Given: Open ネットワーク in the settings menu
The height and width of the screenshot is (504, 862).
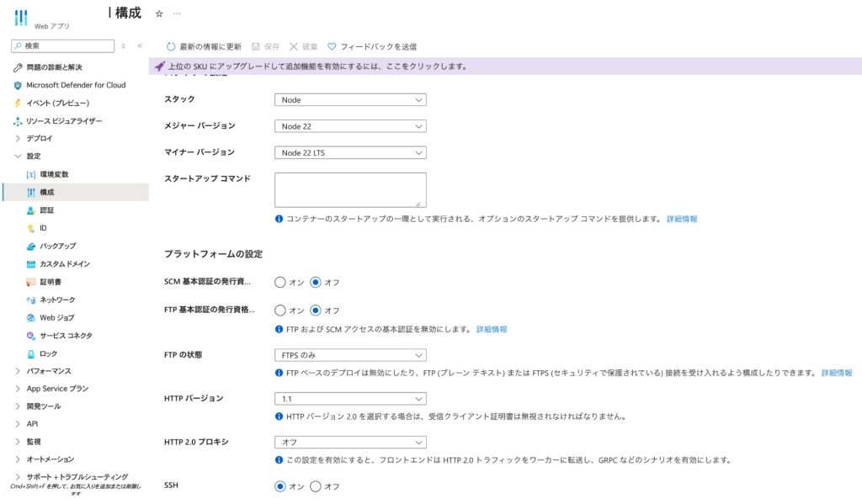Looking at the screenshot, I should click(x=57, y=300).
